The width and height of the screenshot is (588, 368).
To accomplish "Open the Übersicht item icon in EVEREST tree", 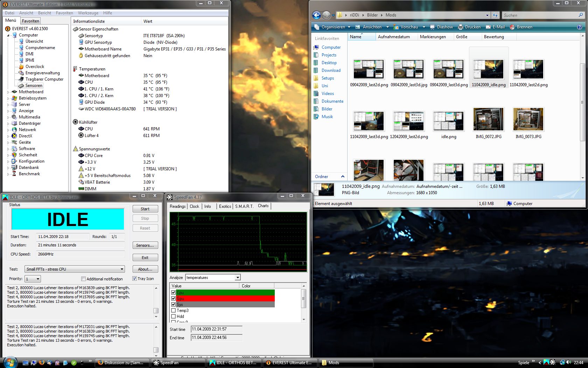I will [x=21, y=41].
